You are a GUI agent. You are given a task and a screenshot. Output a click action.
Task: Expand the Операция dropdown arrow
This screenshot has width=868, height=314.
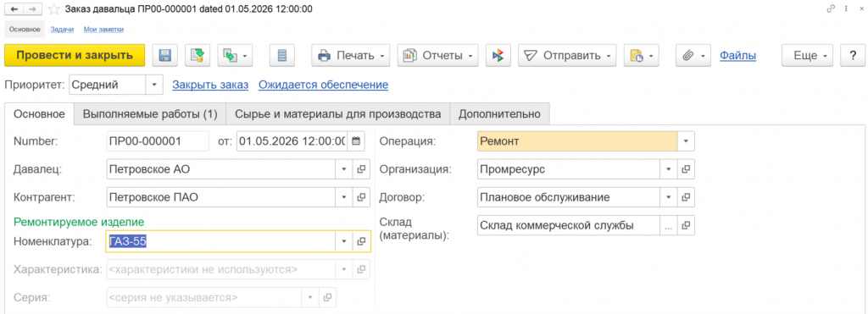click(x=686, y=141)
